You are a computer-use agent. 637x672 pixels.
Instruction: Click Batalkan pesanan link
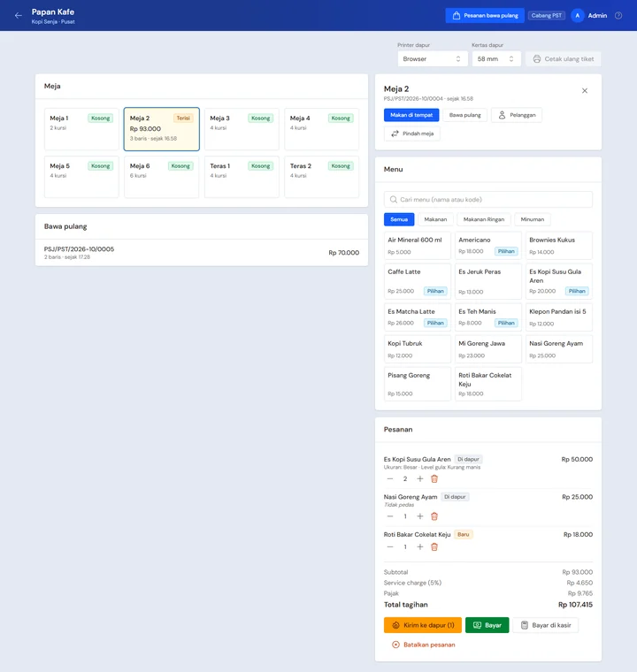click(x=423, y=645)
